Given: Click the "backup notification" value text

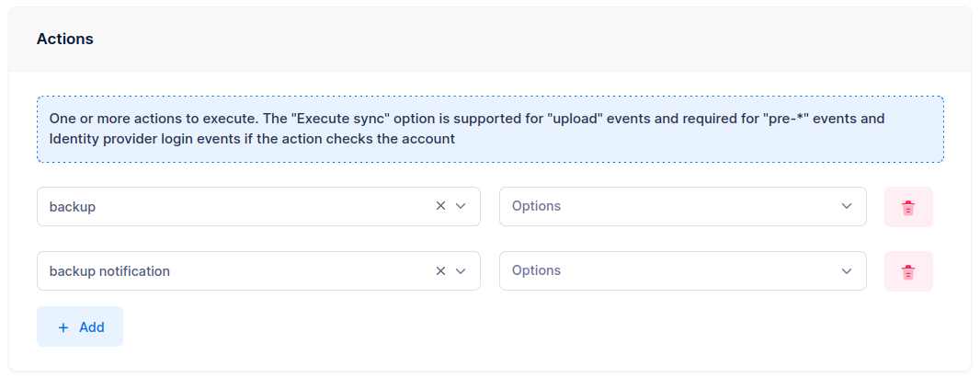Looking at the screenshot, I should click(109, 271).
